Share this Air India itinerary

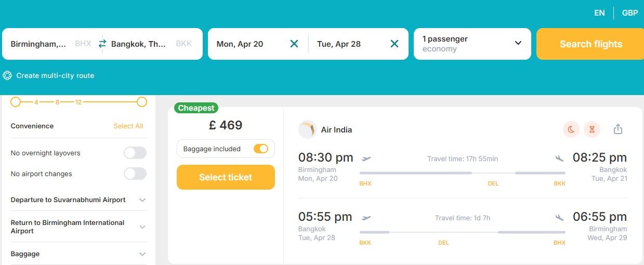click(x=618, y=129)
